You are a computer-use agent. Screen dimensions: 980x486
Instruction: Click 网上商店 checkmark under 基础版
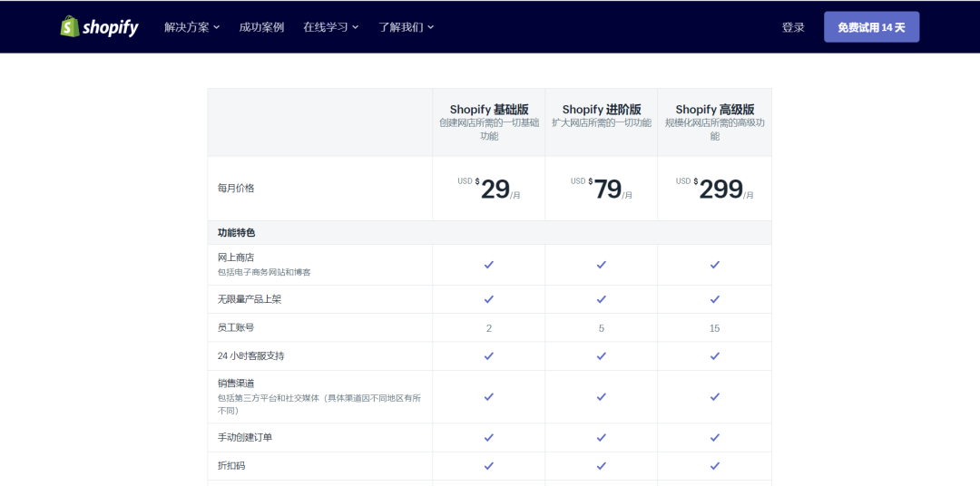point(489,265)
